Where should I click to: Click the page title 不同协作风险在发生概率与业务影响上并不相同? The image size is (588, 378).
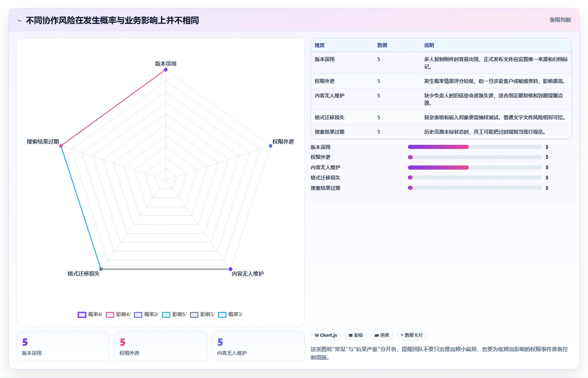tap(112, 21)
